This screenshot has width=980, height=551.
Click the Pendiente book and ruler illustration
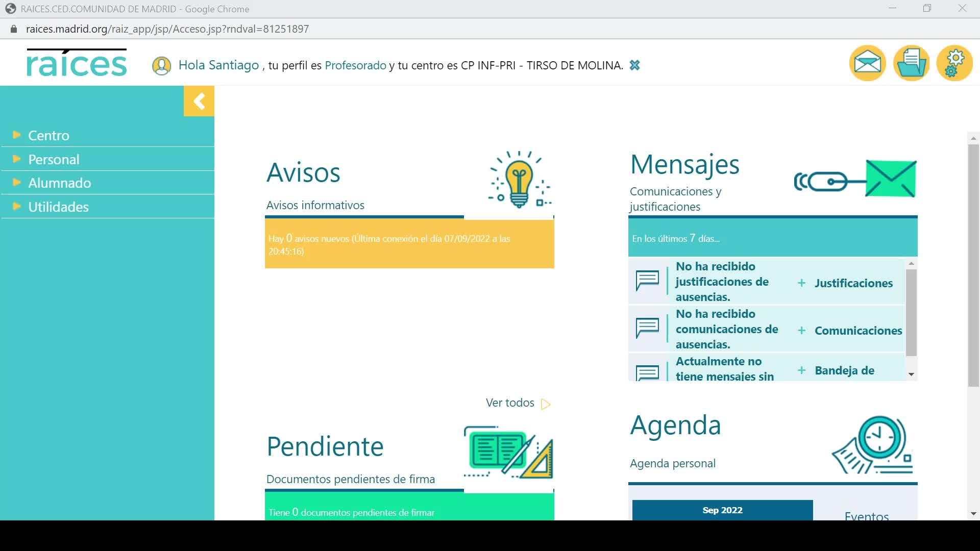point(508,453)
